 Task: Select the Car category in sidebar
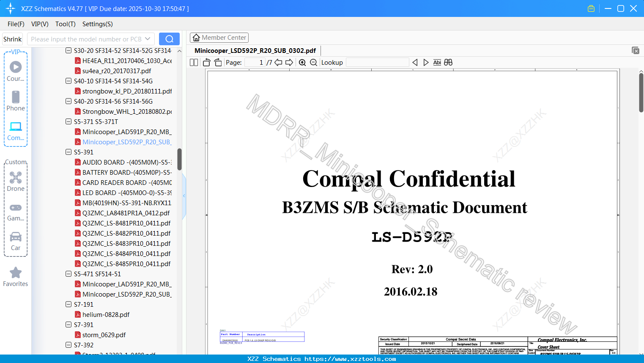[16, 241]
